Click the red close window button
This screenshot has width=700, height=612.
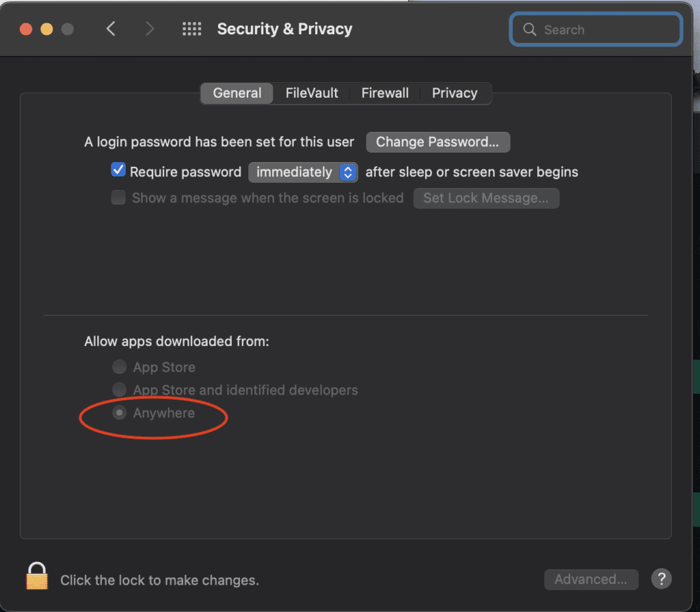click(x=26, y=29)
